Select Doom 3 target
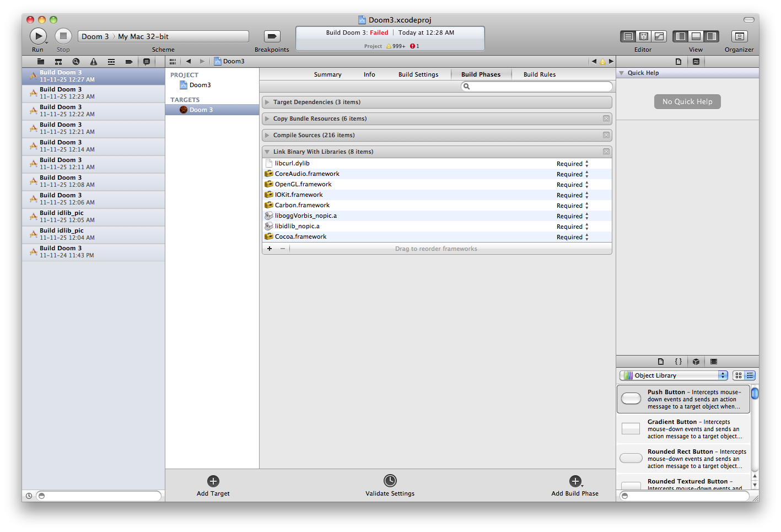781x532 pixels. pyautogui.click(x=212, y=110)
